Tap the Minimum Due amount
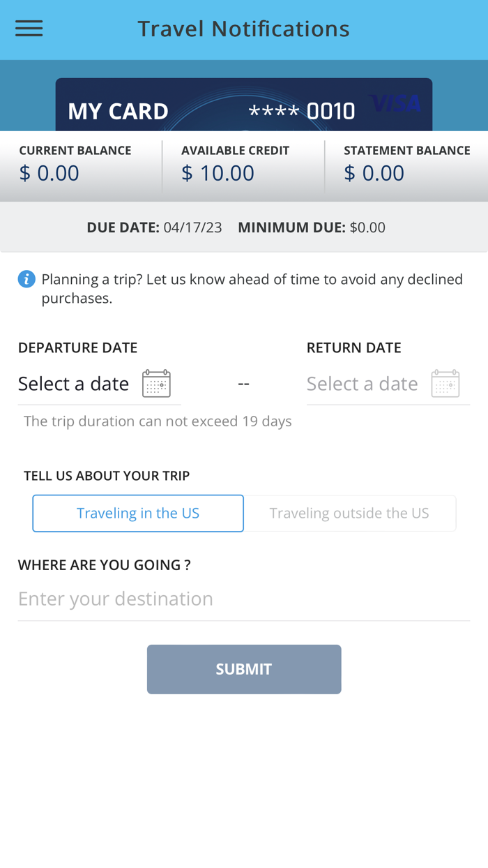The image size is (488, 868). pos(367,227)
